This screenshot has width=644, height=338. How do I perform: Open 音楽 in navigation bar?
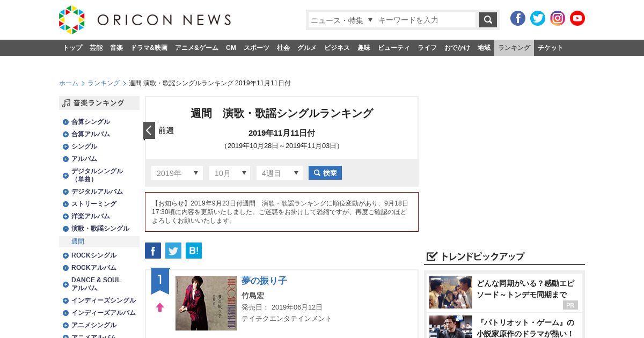point(116,48)
